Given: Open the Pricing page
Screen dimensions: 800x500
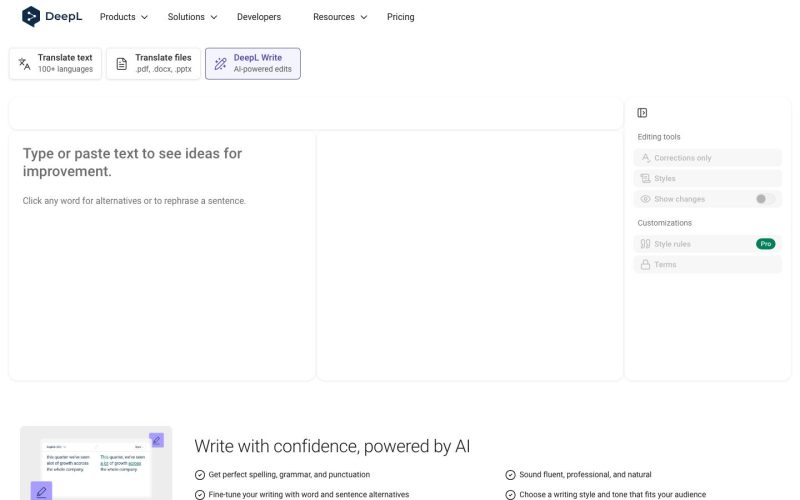Looking at the screenshot, I should point(401,17).
